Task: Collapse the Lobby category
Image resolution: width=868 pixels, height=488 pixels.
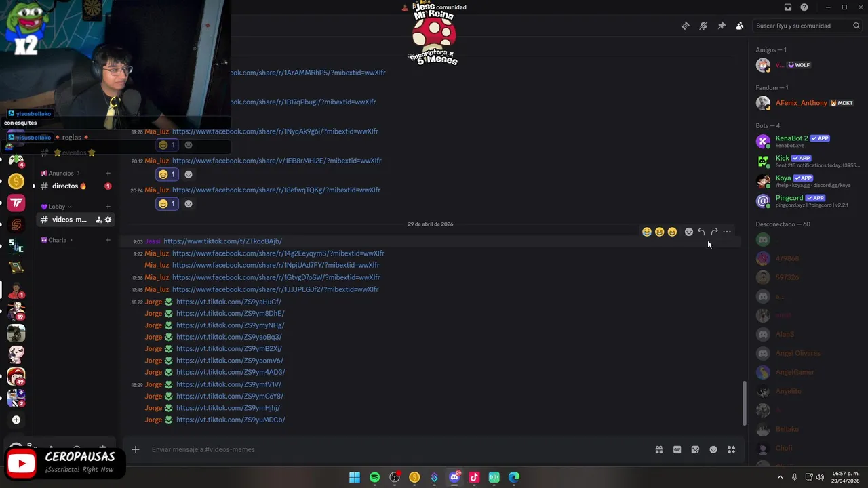Action: [56, 207]
